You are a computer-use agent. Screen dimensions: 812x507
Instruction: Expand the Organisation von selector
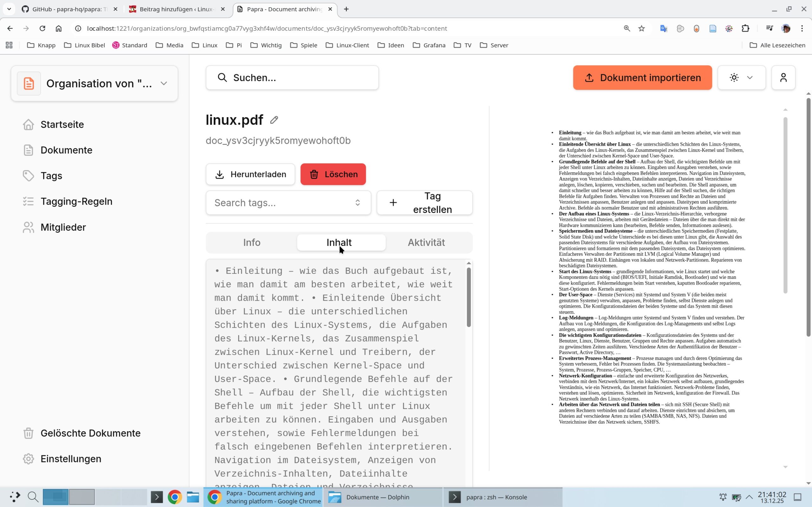(x=94, y=83)
